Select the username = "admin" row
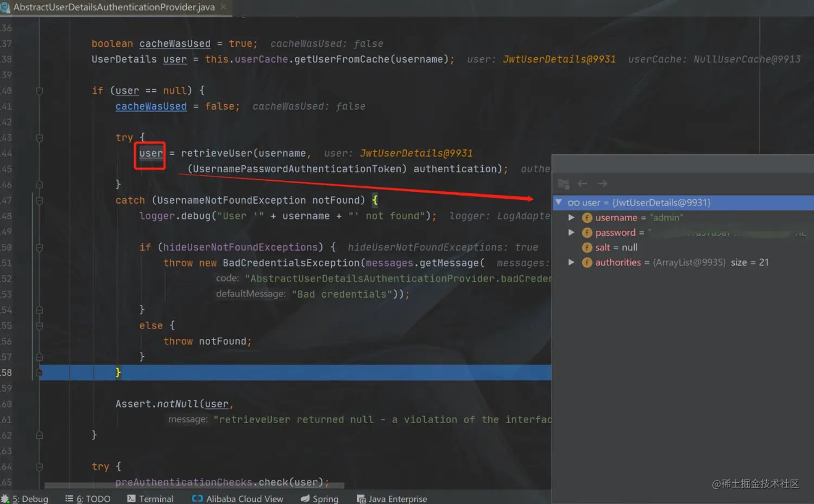This screenshot has height=504, width=814. click(683, 217)
